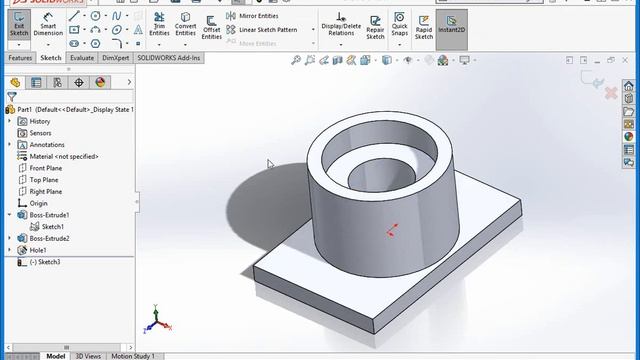This screenshot has height=360, width=640.
Task: Open the Appearances task pane
Action: [x=629, y=137]
